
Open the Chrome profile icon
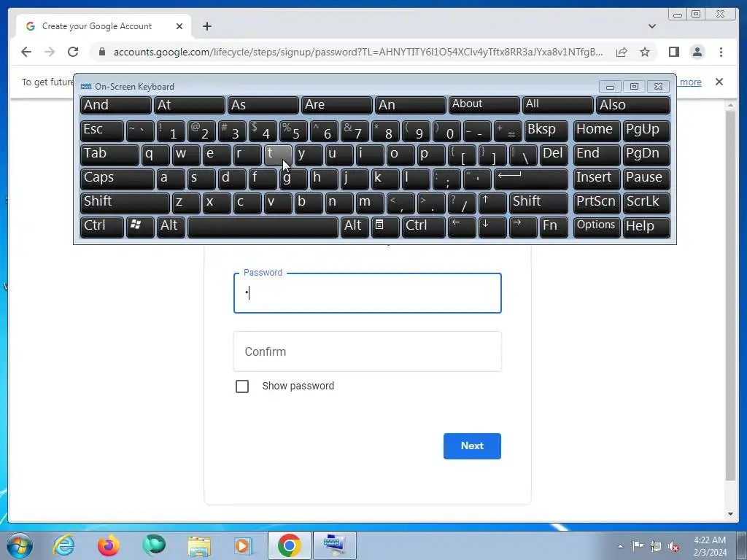click(x=697, y=52)
